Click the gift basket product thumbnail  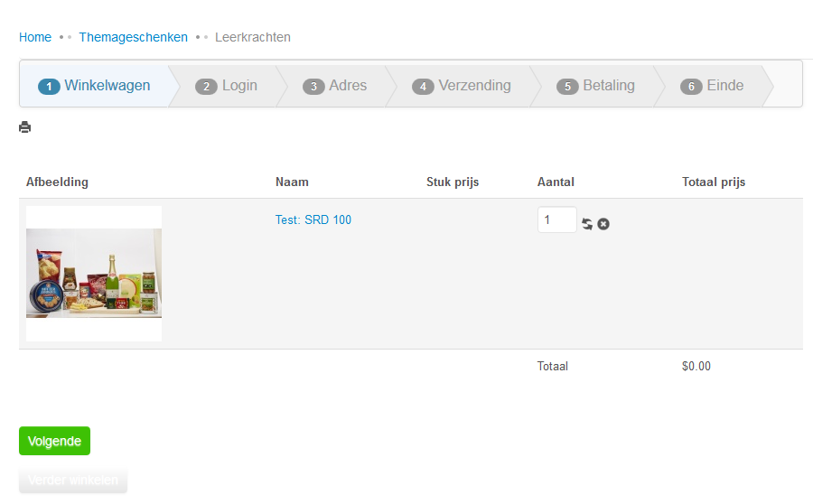click(x=94, y=274)
